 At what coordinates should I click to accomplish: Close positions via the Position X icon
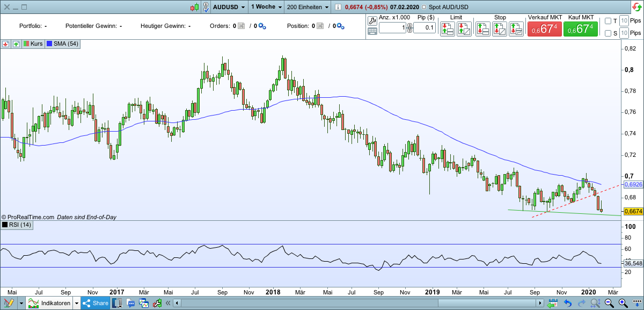(319, 26)
